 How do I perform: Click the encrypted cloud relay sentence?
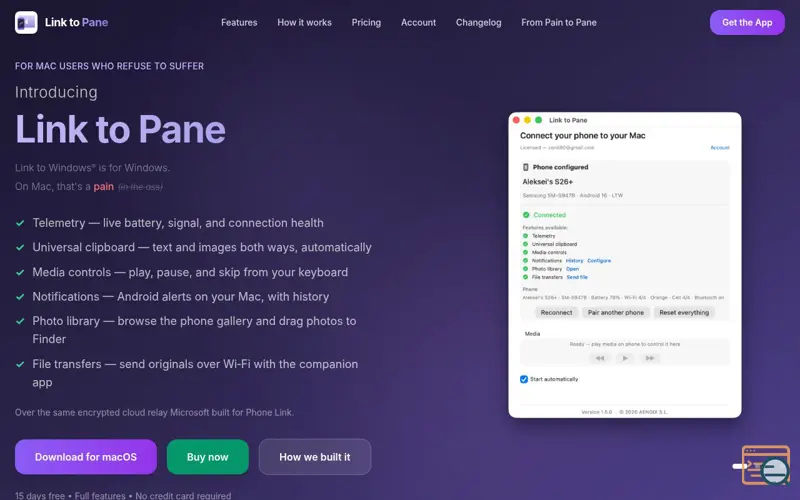pyautogui.click(x=154, y=412)
